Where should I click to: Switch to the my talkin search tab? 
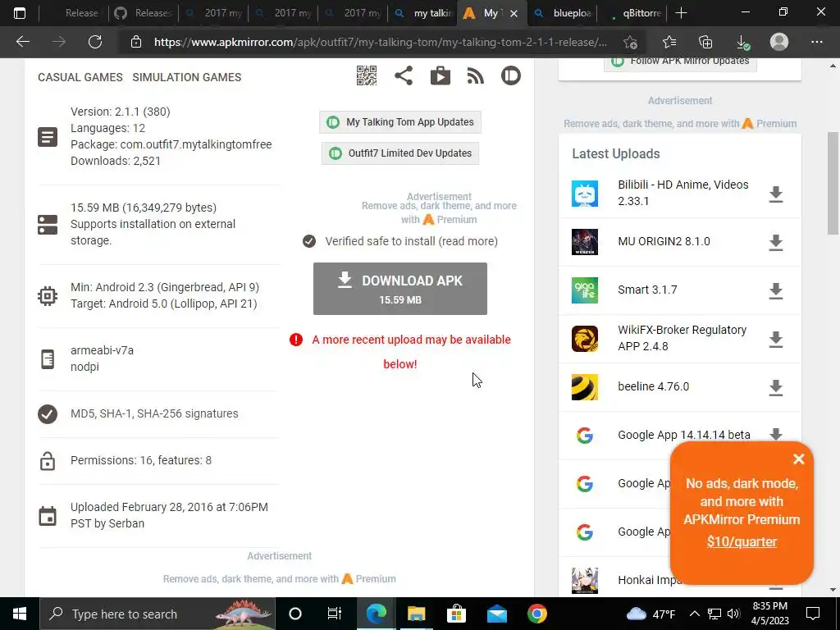(423, 13)
